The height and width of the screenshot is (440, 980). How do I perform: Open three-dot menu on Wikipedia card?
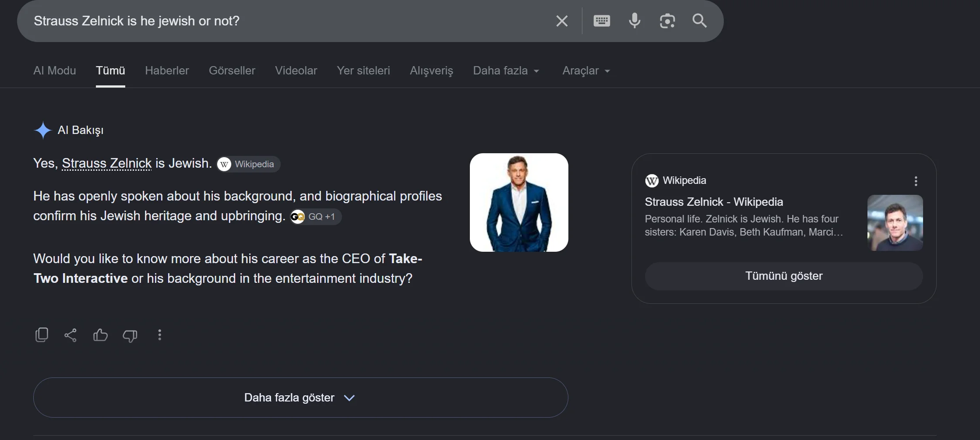[916, 181]
